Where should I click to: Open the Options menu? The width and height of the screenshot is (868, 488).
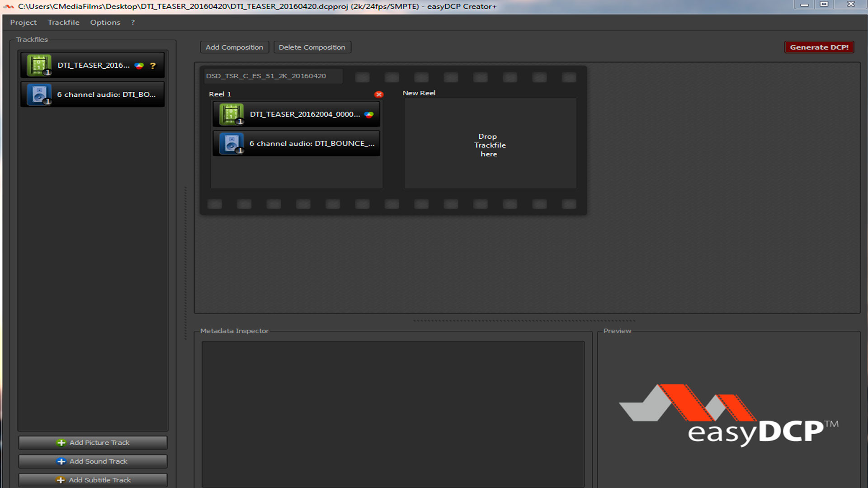[x=105, y=23]
